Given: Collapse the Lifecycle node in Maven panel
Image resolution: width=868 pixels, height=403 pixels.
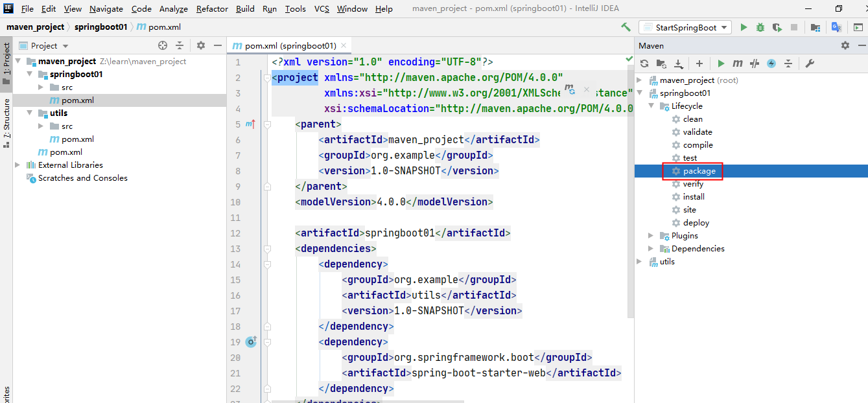Looking at the screenshot, I should (x=651, y=106).
